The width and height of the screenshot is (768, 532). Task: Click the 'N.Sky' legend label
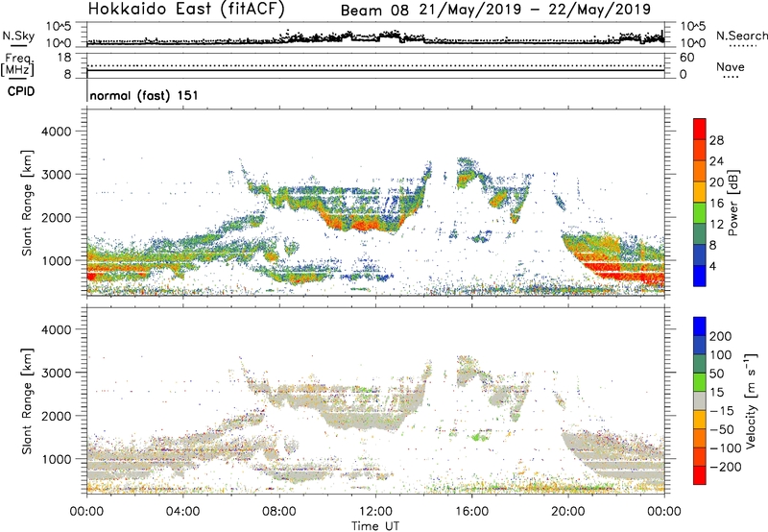click(x=18, y=36)
